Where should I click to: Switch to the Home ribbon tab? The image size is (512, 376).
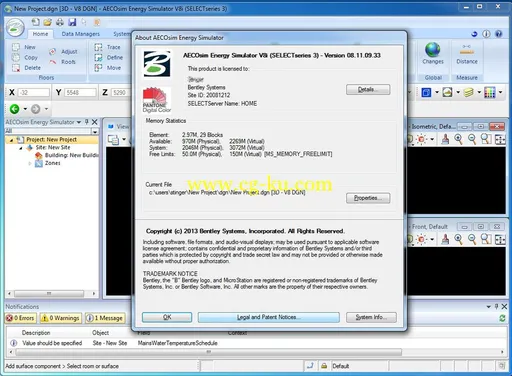(40, 34)
